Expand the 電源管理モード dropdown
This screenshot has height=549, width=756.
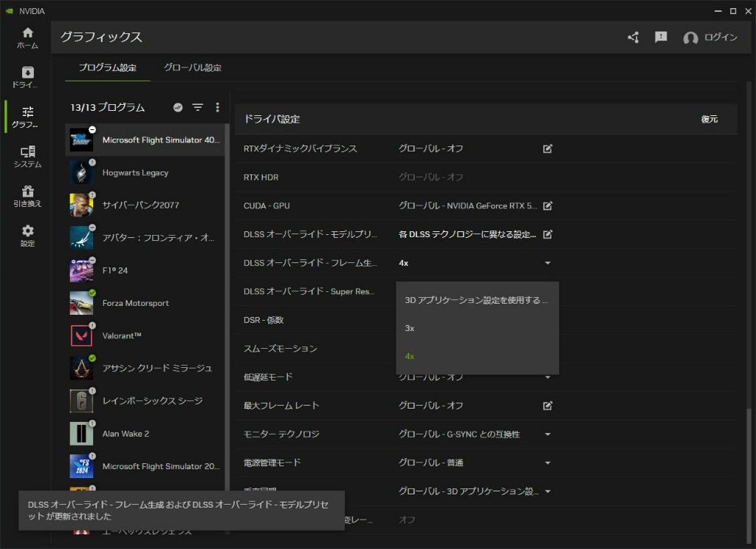click(x=548, y=463)
